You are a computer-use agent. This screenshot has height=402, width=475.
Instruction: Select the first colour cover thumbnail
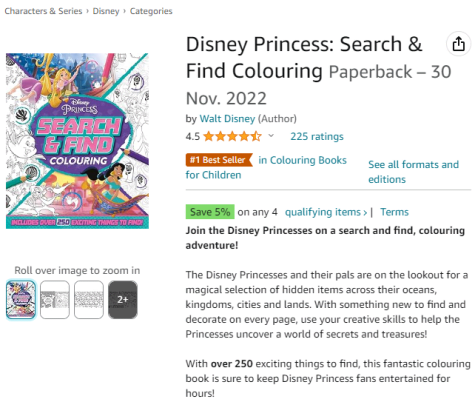21,299
